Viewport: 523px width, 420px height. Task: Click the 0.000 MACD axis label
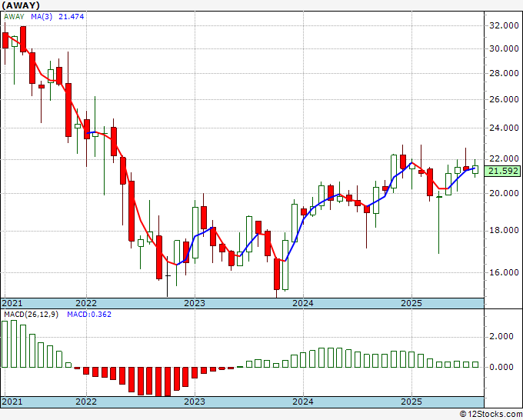[501, 367]
